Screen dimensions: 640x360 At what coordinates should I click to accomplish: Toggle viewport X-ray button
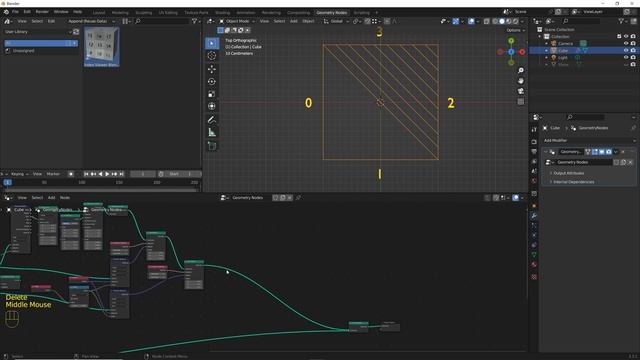tap(487, 21)
